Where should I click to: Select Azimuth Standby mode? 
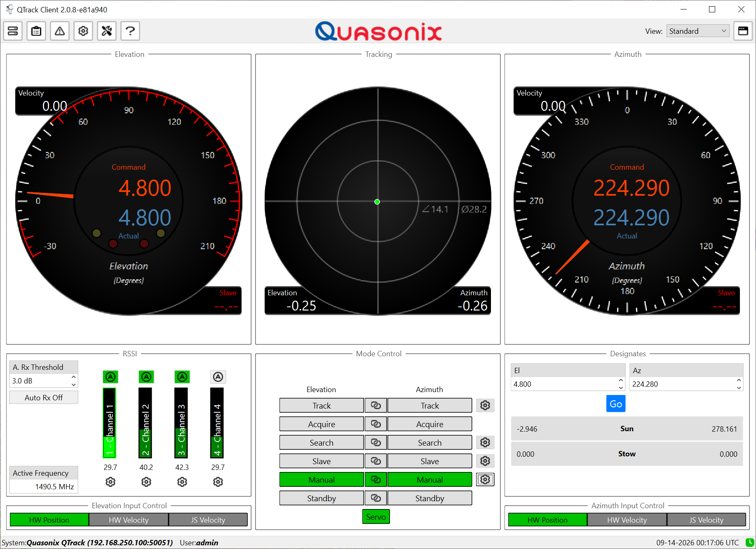pyautogui.click(x=430, y=498)
